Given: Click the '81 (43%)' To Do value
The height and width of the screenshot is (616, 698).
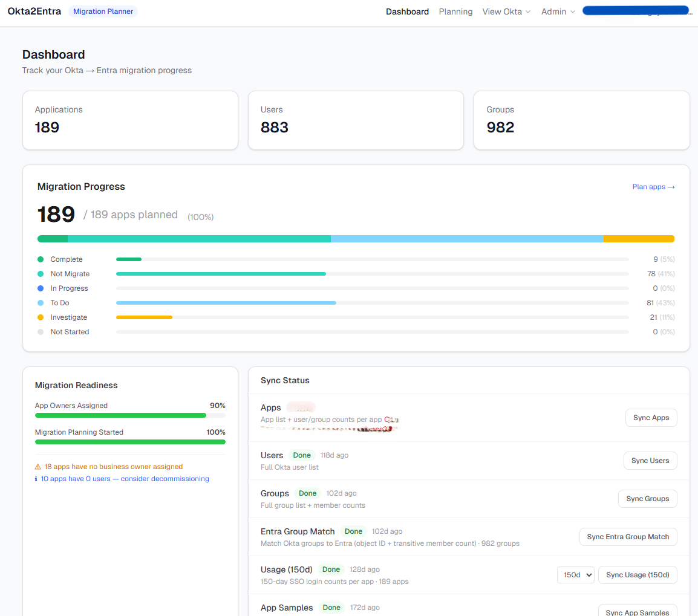Looking at the screenshot, I should coord(660,303).
